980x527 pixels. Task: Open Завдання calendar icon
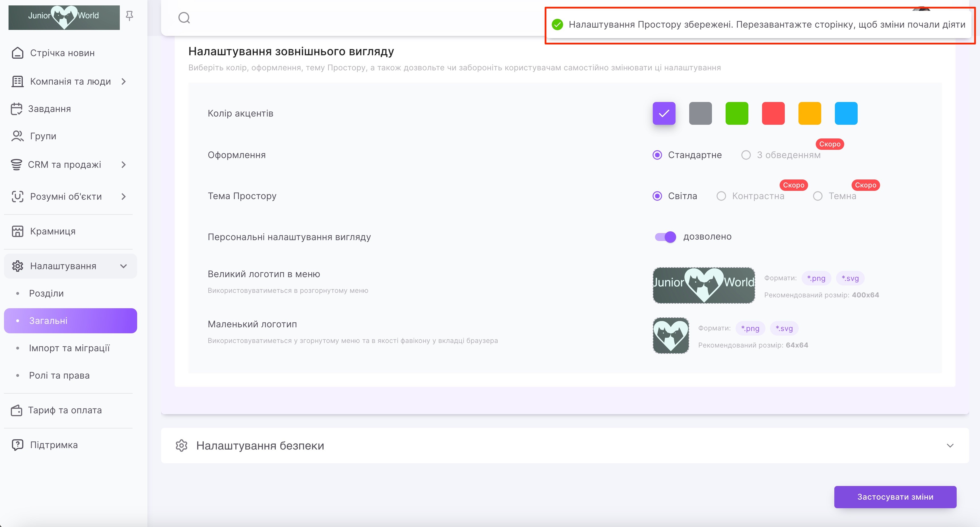click(16, 109)
